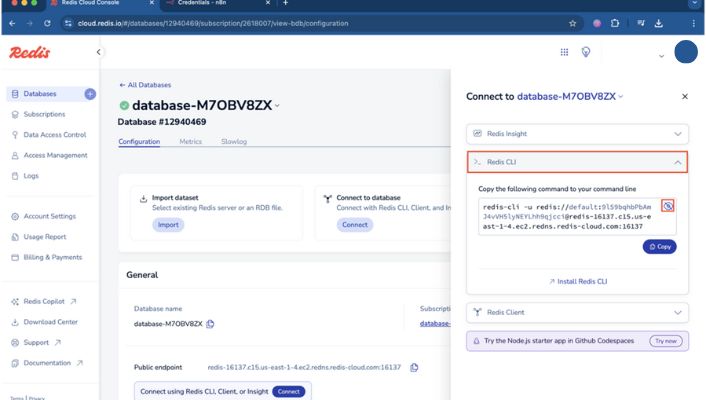Screen dimensions: 706x400
Task: Copy the database name with copy icon
Action: tap(211, 324)
